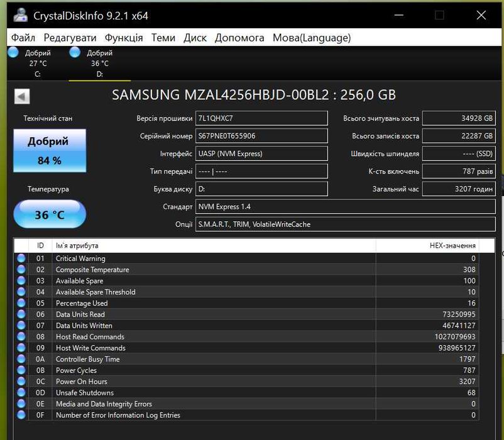
Task: Select the Composite Temperature attribute name
Action: pyautogui.click(x=92, y=270)
